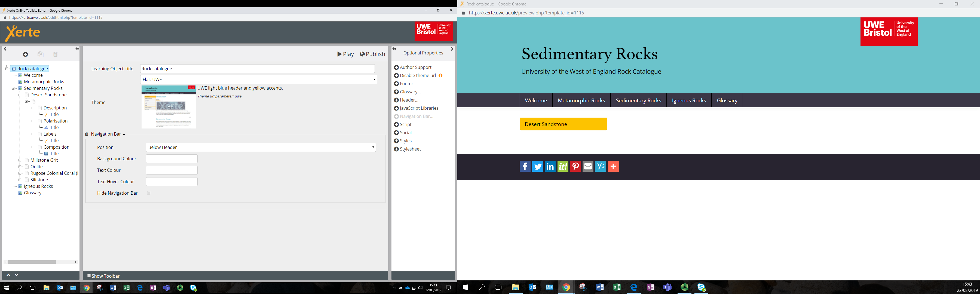
Task: Open Sedimentary Rocks tab in preview navigation
Action: pos(638,100)
